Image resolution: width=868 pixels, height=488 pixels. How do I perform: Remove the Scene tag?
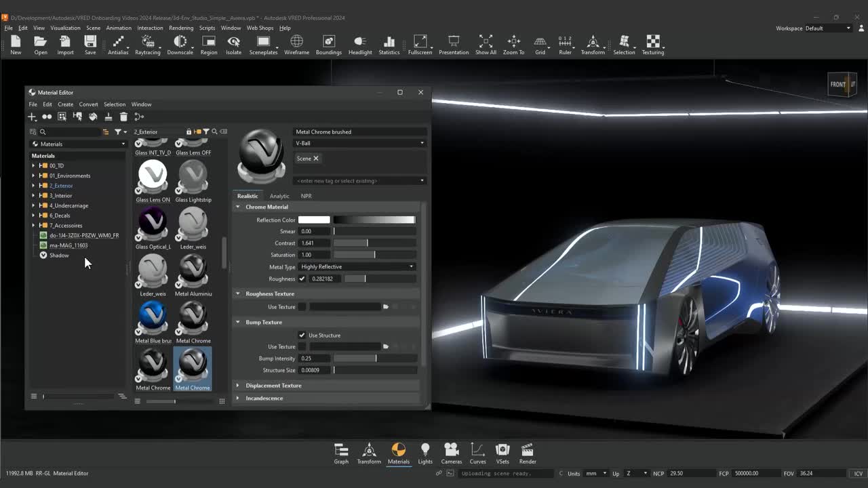tap(315, 159)
